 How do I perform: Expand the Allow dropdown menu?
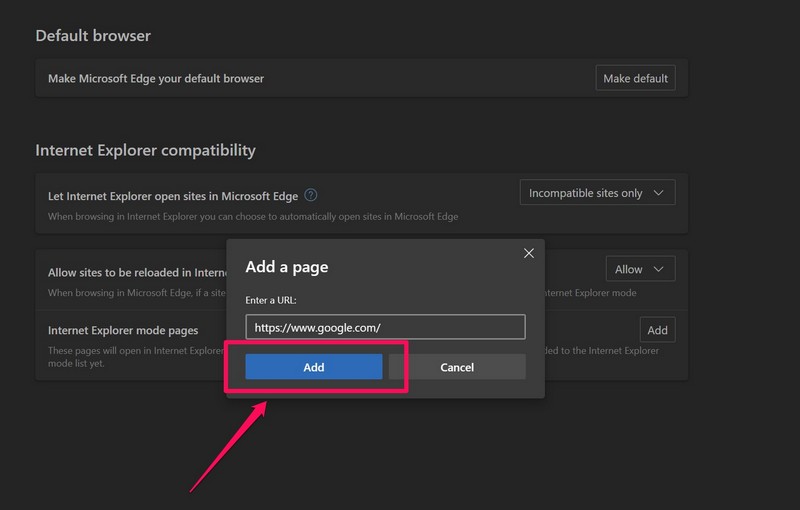[x=640, y=269]
